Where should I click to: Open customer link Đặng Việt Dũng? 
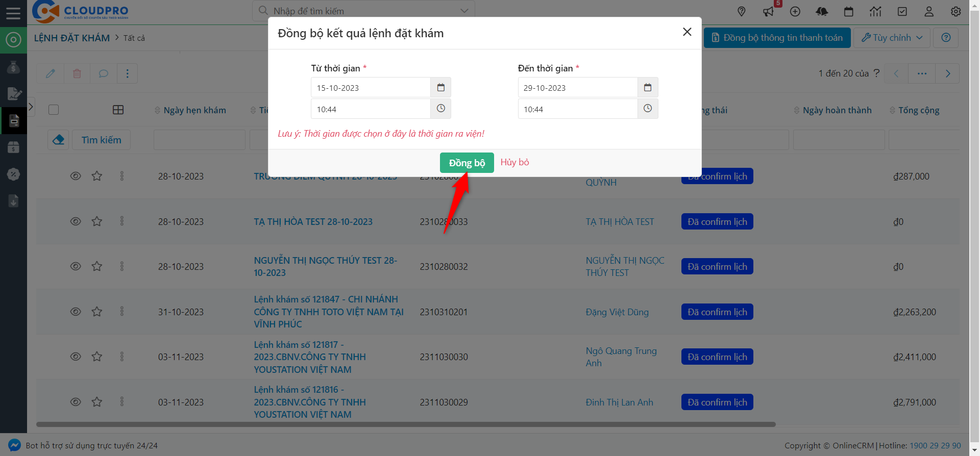coord(617,312)
